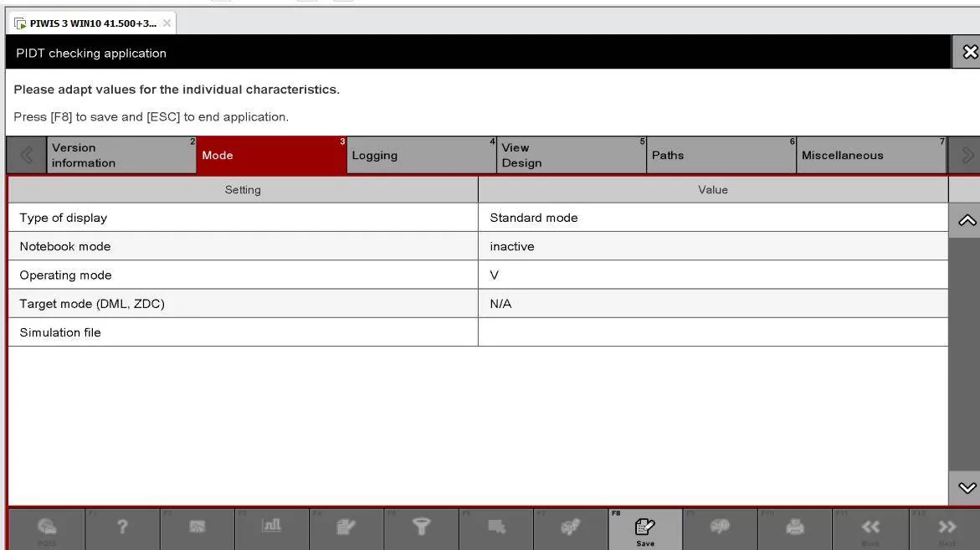The width and height of the screenshot is (980, 550).
Task: Click the Value column header
Action: click(713, 190)
